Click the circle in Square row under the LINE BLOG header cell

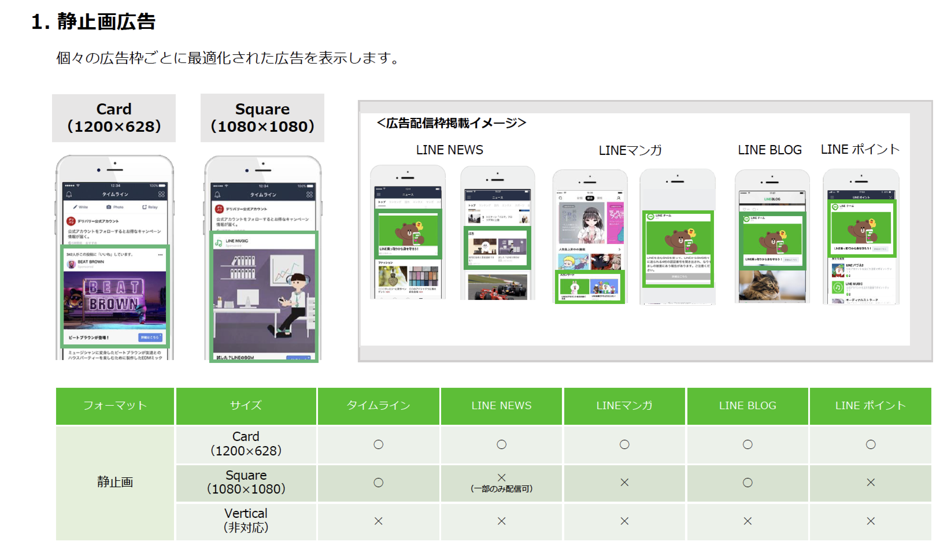tap(748, 483)
